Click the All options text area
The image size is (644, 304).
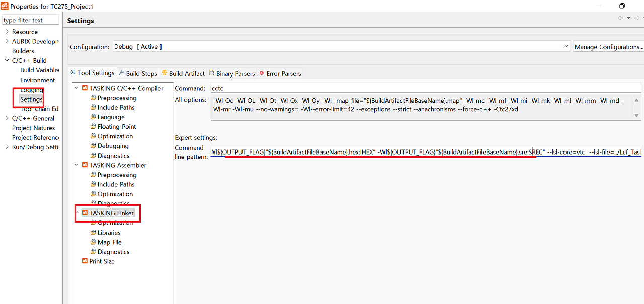422,107
